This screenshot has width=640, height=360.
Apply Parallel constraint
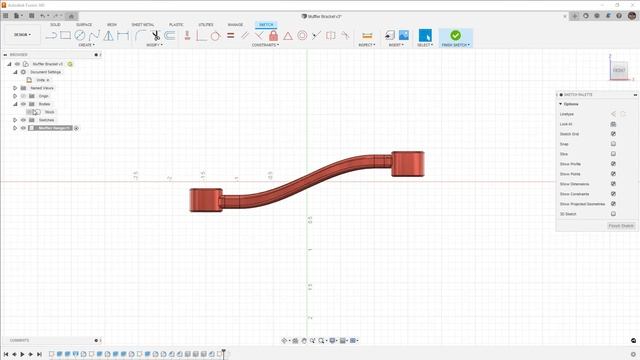[x=244, y=36]
